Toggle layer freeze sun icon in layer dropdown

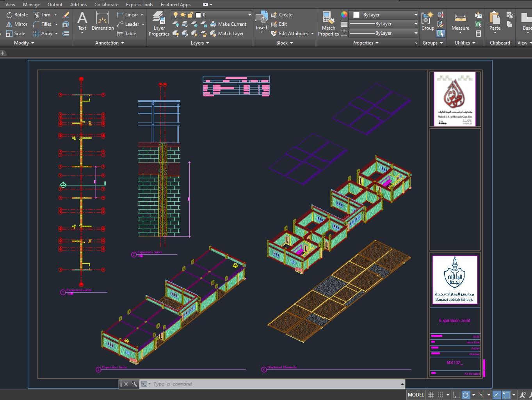click(x=183, y=15)
